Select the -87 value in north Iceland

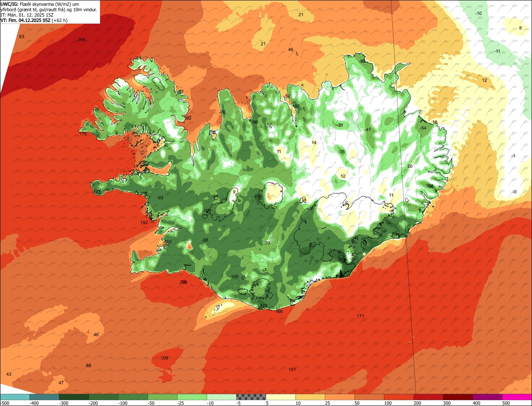click(x=296, y=106)
